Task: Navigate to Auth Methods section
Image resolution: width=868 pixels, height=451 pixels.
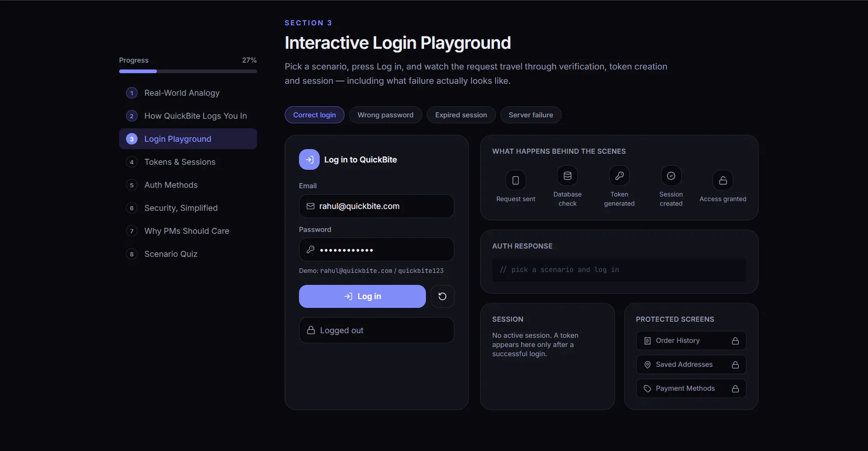Action: 188,185
